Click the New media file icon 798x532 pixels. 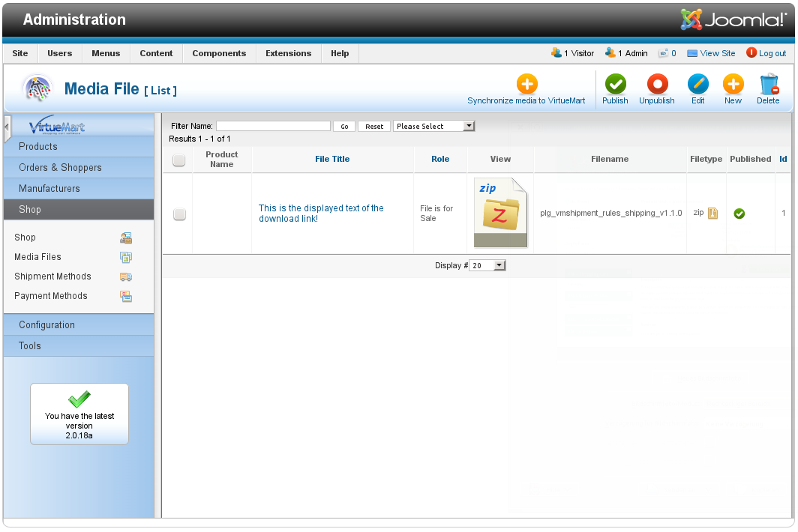pyautogui.click(x=733, y=85)
